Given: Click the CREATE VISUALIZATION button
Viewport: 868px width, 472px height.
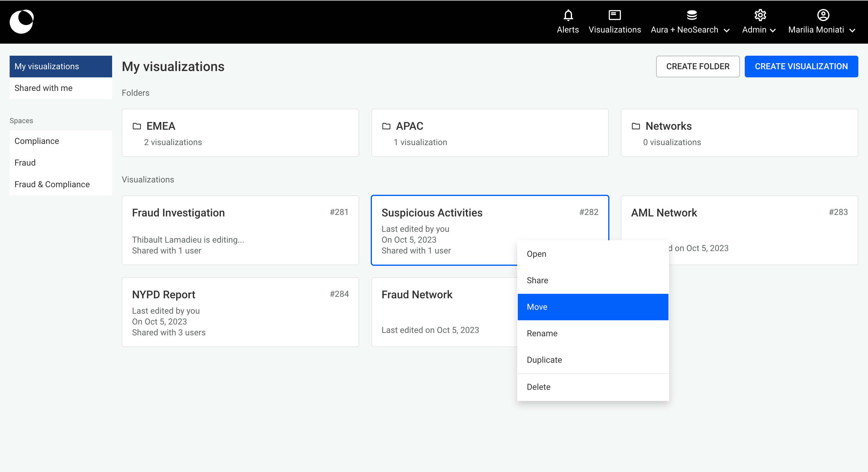Looking at the screenshot, I should pyautogui.click(x=801, y=66).
